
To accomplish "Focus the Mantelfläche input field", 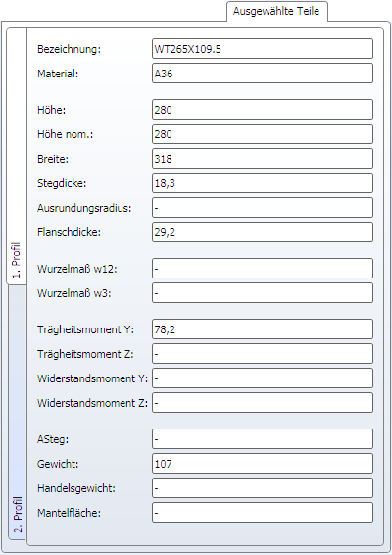I will tap(263, 513).
